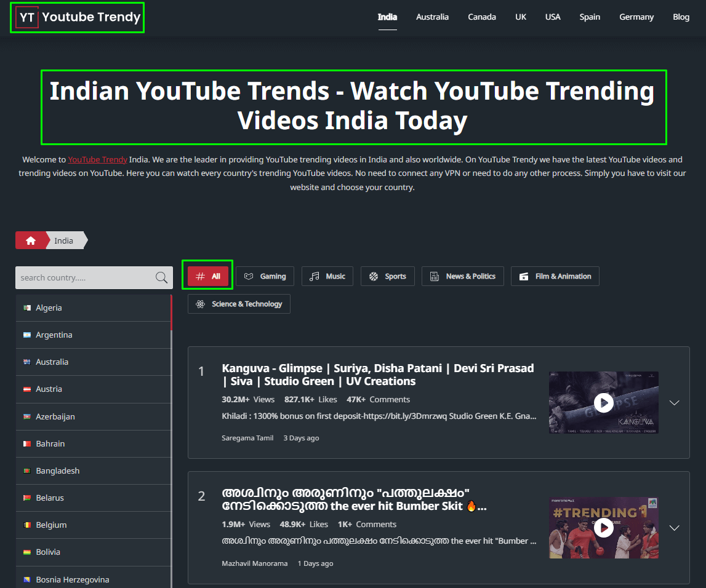
Task: Select Austria from the country list
Action: point(93,389)
